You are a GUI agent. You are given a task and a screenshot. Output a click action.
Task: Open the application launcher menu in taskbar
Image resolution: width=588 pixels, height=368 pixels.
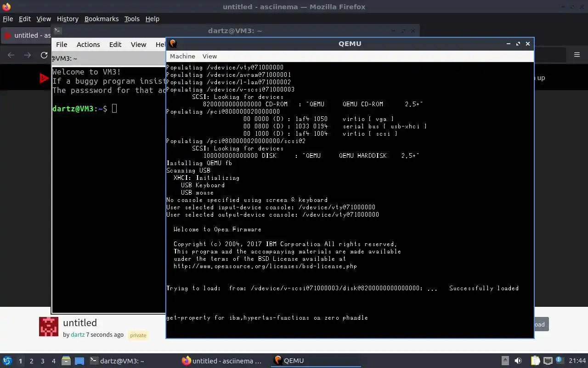click(7, 361)
